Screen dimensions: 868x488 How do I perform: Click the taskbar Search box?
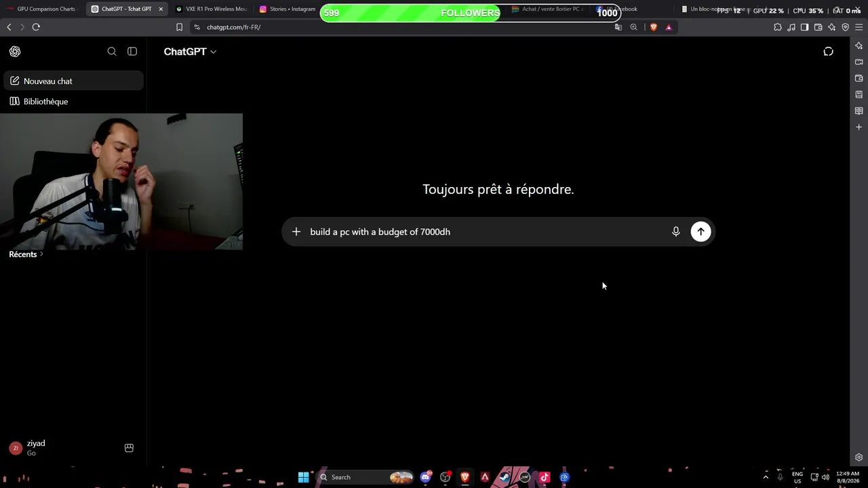(366, 477)
